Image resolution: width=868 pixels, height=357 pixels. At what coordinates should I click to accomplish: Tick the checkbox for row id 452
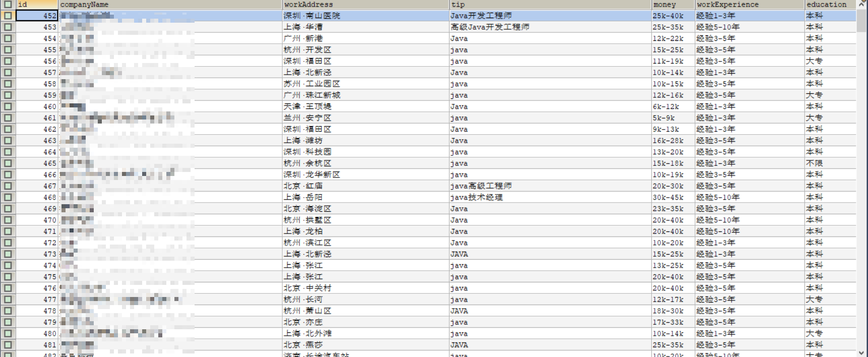(x=8, y=16)
